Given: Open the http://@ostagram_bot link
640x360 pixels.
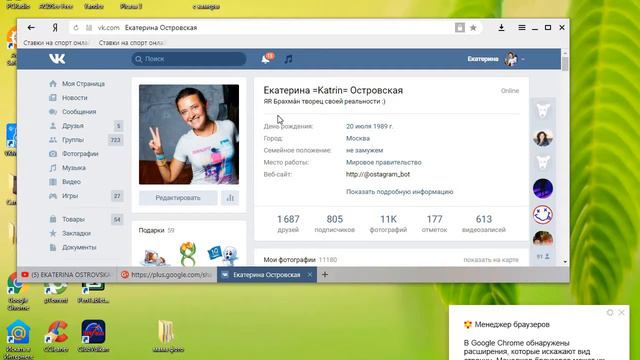Looking at the screenshot, I should coord(378,174).
